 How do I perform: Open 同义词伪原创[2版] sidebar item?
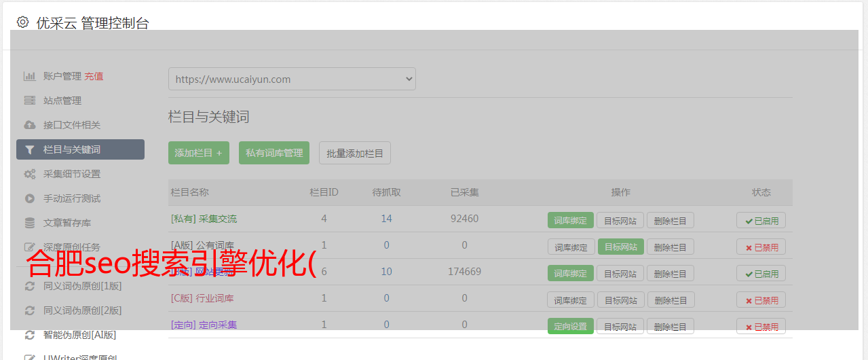coord(83,310)
